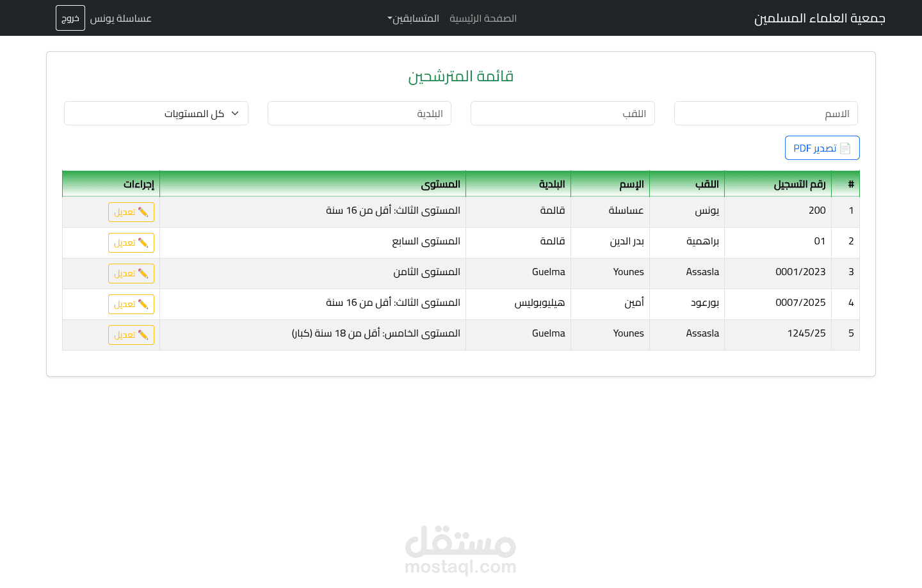Select the municipality هيليوبوليس cell
Viewport: 922px width, 588px height.
pyautogui.click(x=519, y=304)
